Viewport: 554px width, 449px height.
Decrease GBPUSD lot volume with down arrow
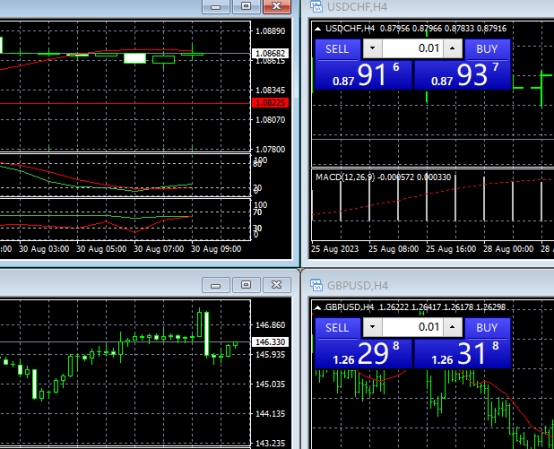pyautogui.click(x=372, y=327)
